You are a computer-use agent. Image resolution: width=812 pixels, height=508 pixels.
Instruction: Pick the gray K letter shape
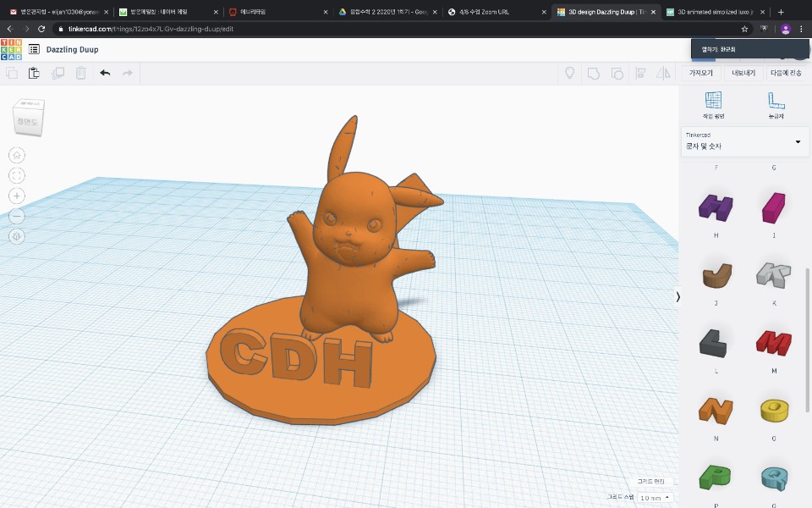(774, 274)
